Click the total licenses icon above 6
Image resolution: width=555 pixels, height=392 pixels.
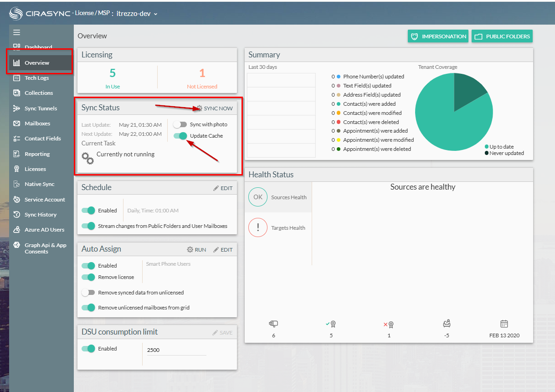[273, 324]
